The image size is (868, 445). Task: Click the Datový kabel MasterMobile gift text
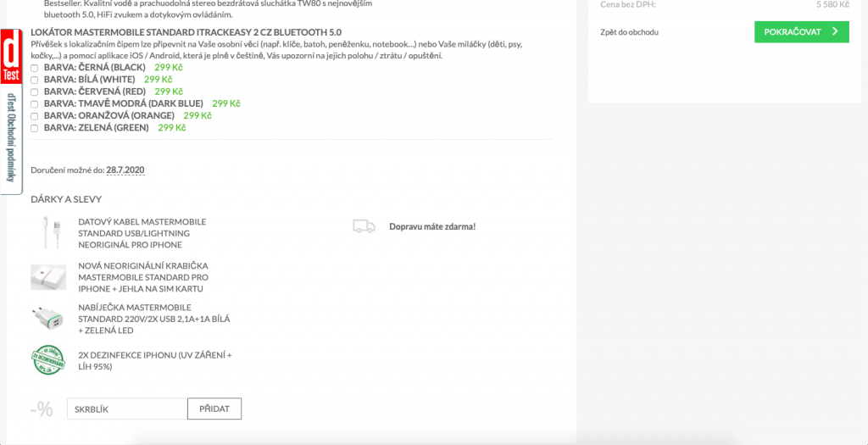[x=142, y=233]
